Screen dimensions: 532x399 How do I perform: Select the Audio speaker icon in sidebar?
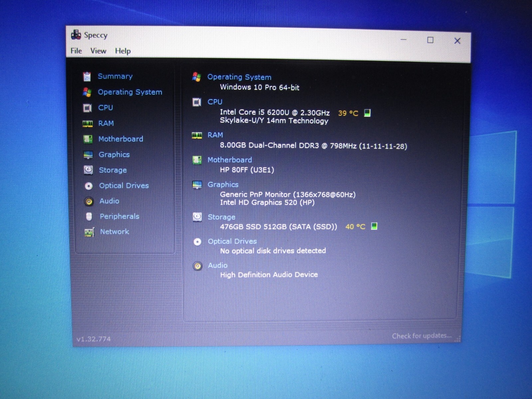[88, 201]
